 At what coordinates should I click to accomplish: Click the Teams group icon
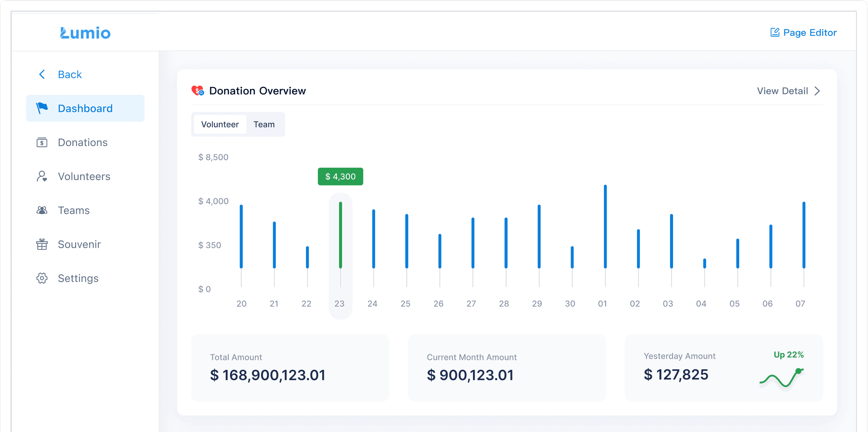[42, 210]
